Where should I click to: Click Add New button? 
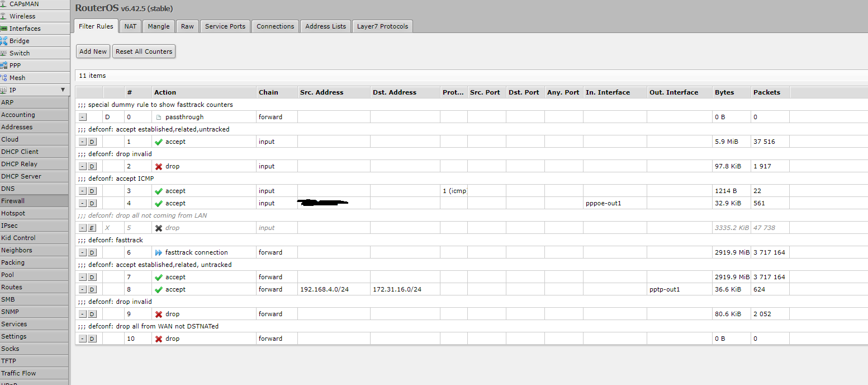tap(93, 51)
